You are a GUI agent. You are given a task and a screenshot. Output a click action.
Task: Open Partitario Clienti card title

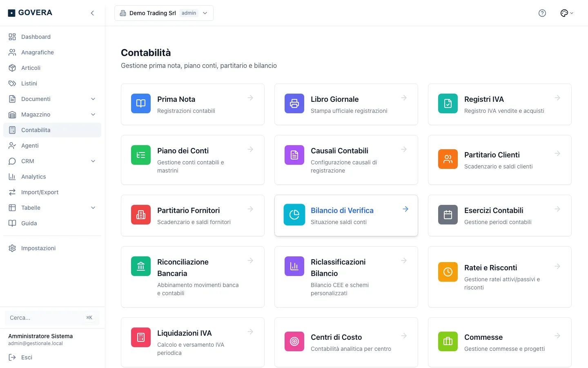pyautogui.click(x=492, y=155)
